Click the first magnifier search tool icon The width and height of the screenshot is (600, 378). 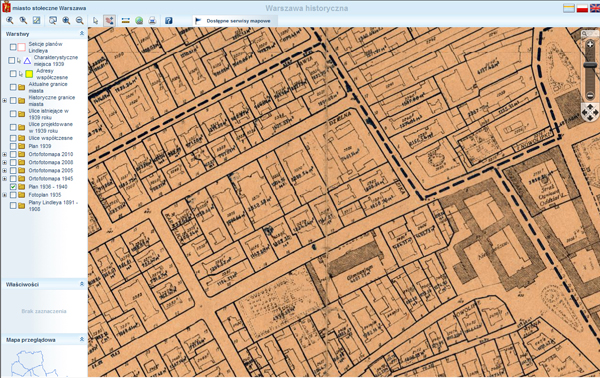click(10, 20)
